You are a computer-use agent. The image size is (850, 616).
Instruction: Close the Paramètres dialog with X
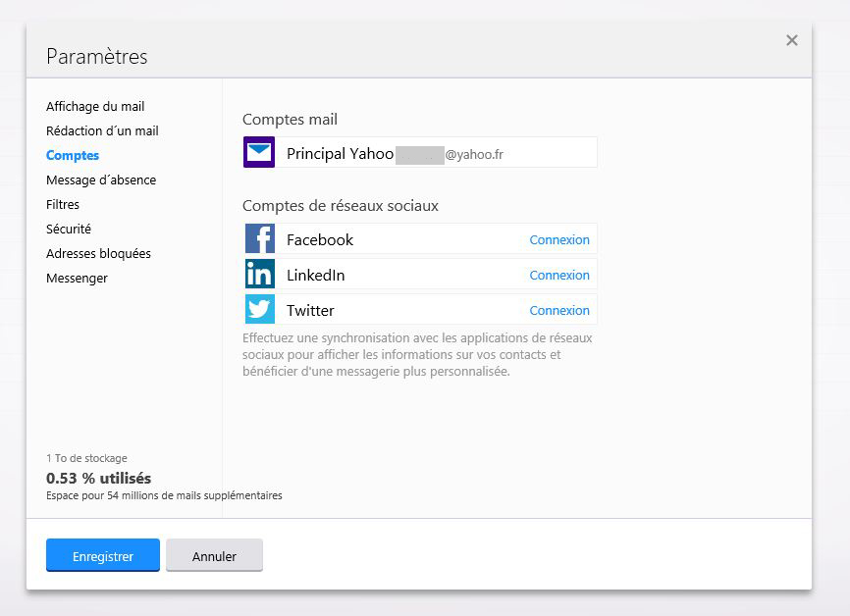(x=792, y=40)
